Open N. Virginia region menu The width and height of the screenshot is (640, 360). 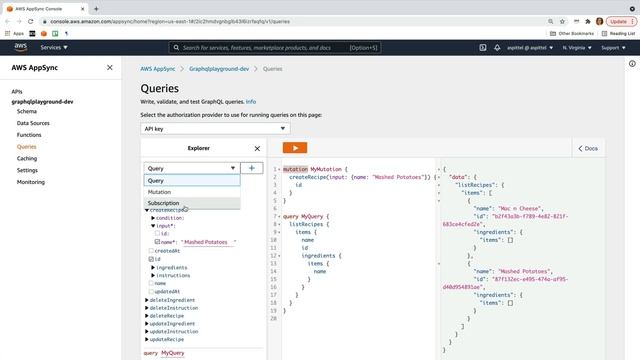[x=577, y=48]
